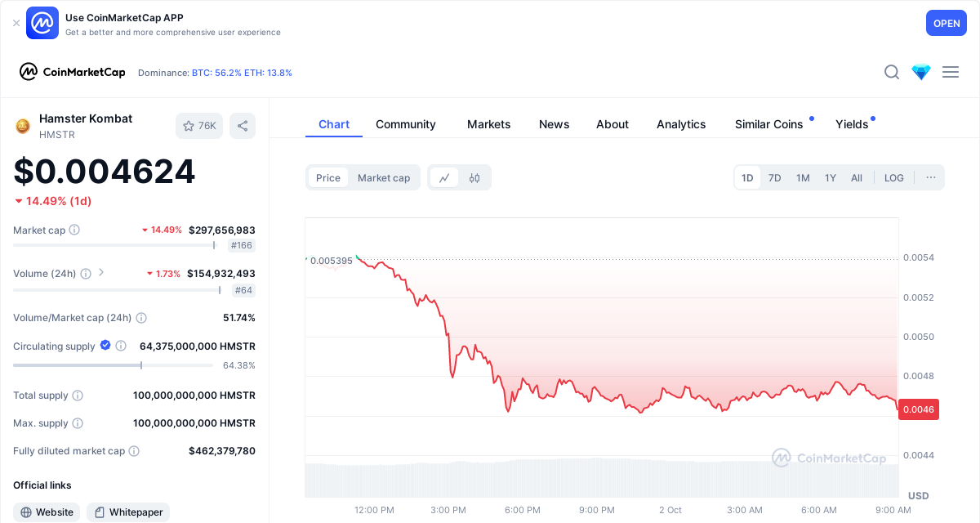Image resolution: width=980 pixels, height=523 pixels.
Task: Click the Hamster Kombat coin logo
Action: pos(23,126)
